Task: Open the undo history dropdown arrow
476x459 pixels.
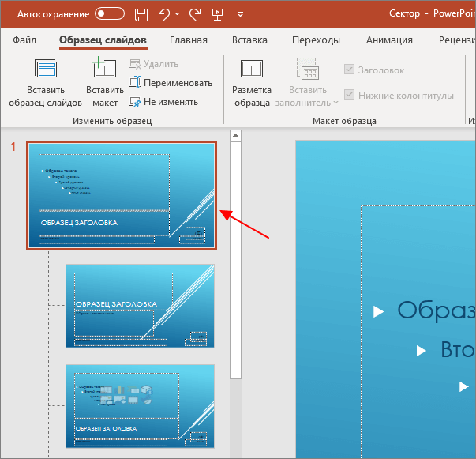Action: tap(178, 14)
